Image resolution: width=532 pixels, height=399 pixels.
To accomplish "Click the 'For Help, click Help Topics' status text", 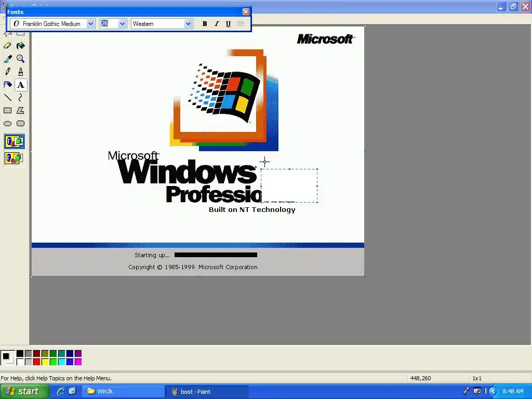I will [56, 378].
